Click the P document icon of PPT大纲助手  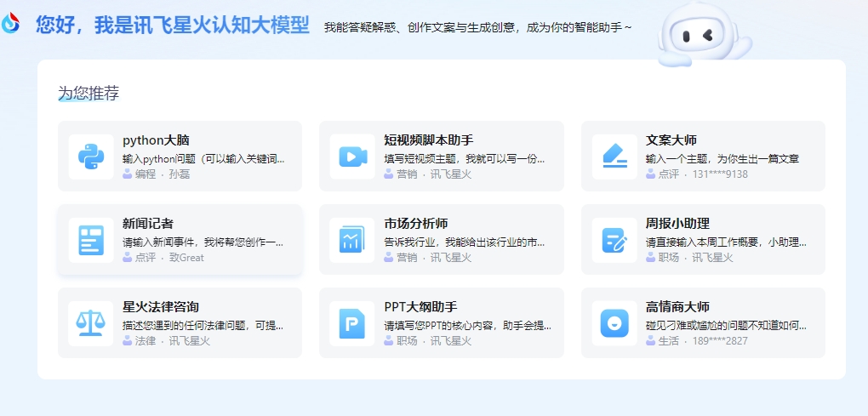click(x=352, y=323)
